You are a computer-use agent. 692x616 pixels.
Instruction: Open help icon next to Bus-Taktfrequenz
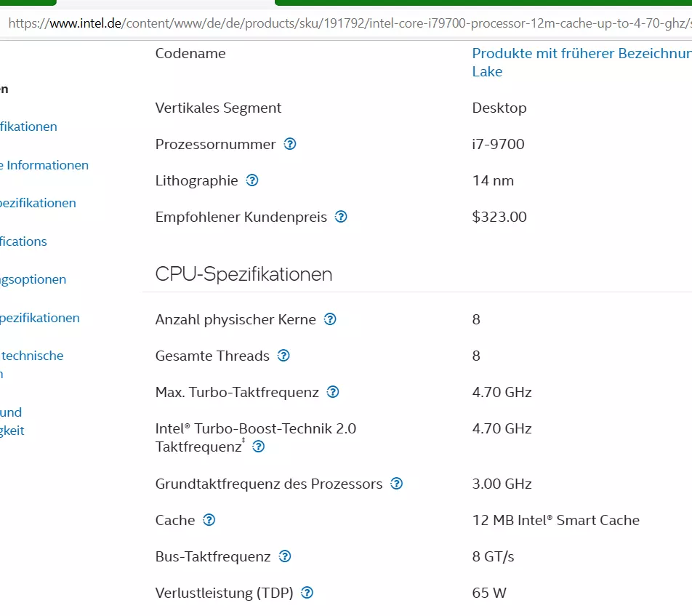point(285,556)
